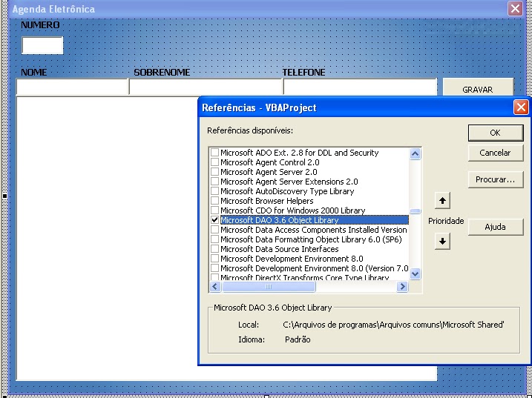
Task: Click the SOBRENOME label on the form
Action: [162, 72]
